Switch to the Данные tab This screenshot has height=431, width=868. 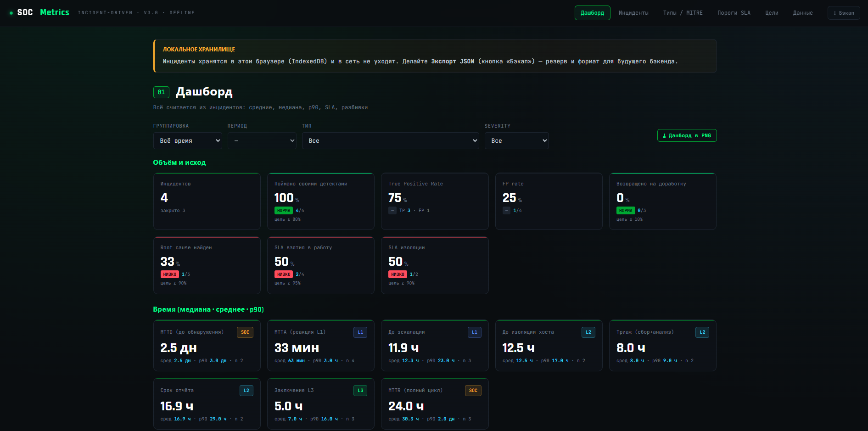[803, 13]
